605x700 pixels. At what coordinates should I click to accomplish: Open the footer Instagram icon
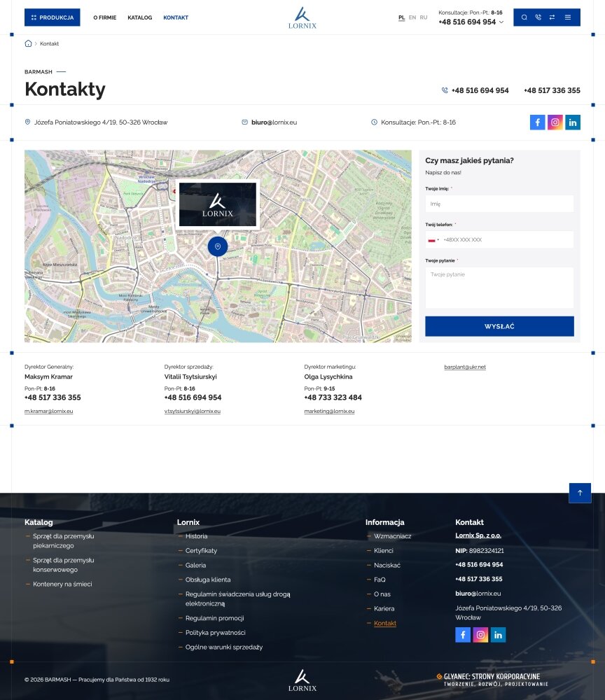[x=480, y=635]
